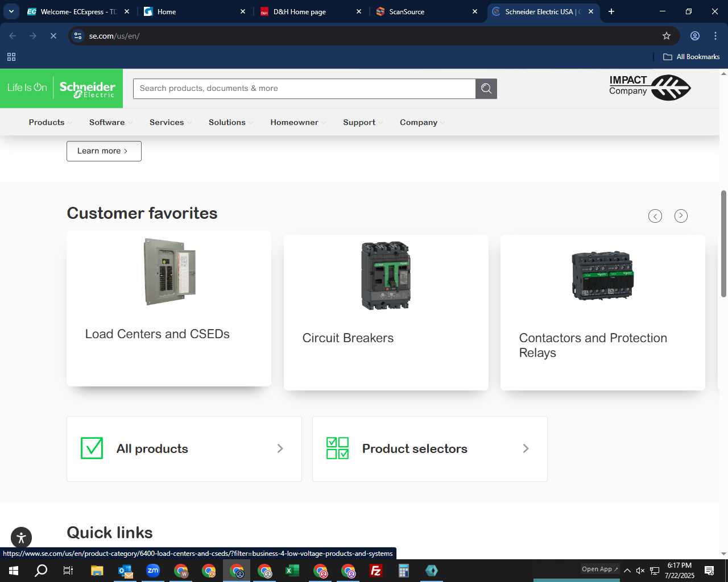Go to previous Customer favorites slide
Screen dimensions: 728x582
pyautogui.click(x=655, y=216)
